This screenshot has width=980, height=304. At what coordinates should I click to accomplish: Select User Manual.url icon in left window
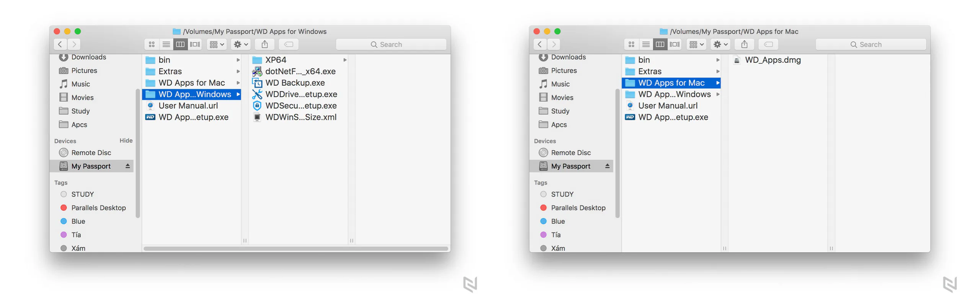coord(150,105)
